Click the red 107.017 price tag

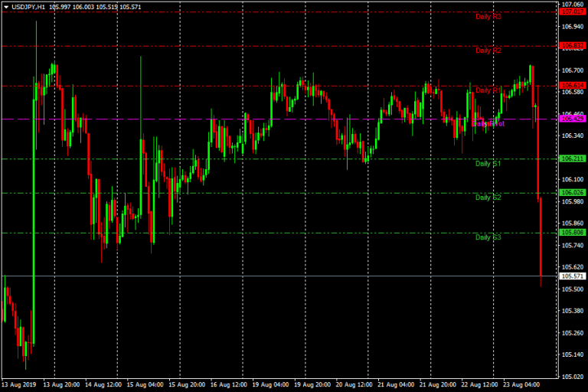(x=573, y=11)
